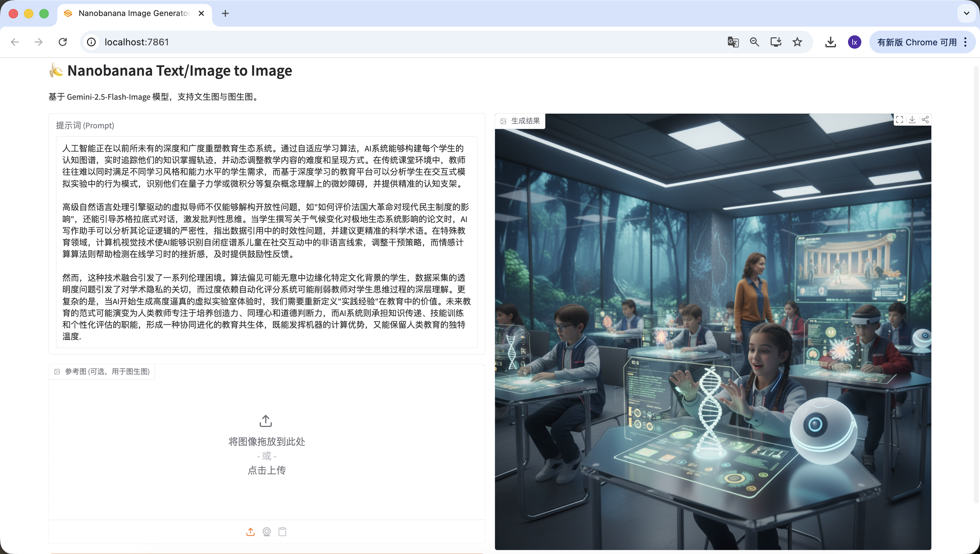Open a new browser tab

pos(225,13)
